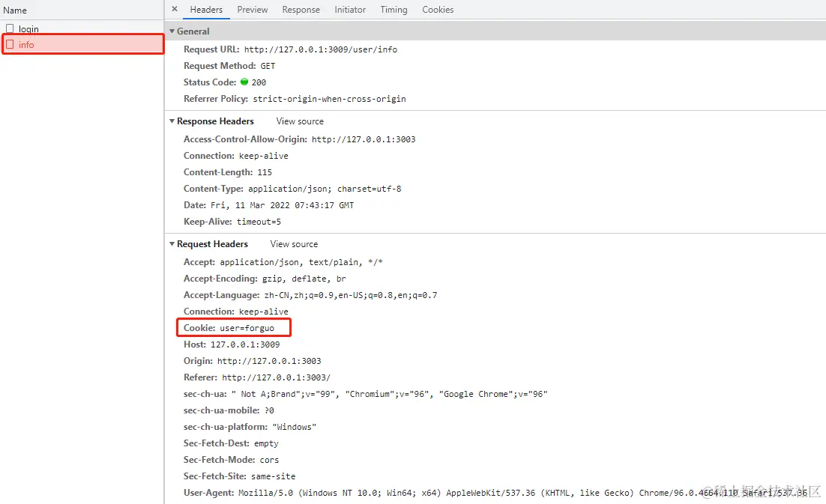826x504 pixels.
Task: Collapse the Response Headers section
Action: coord(172,121)
